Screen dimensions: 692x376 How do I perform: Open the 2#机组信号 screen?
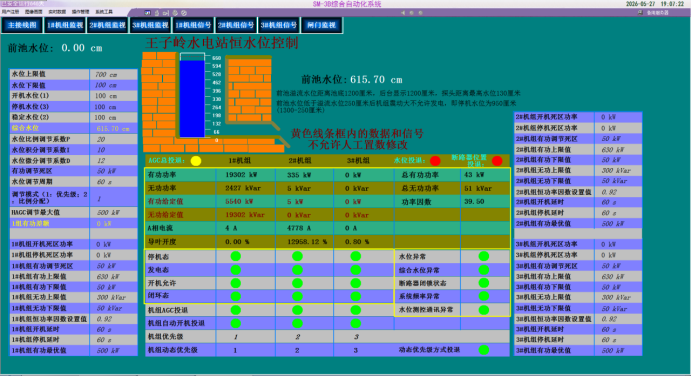coord(236,25)
